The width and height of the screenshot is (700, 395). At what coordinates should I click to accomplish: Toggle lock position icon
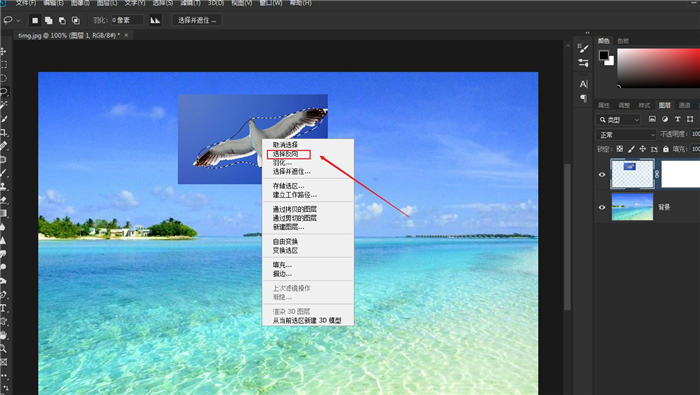[x=643, y=149]
